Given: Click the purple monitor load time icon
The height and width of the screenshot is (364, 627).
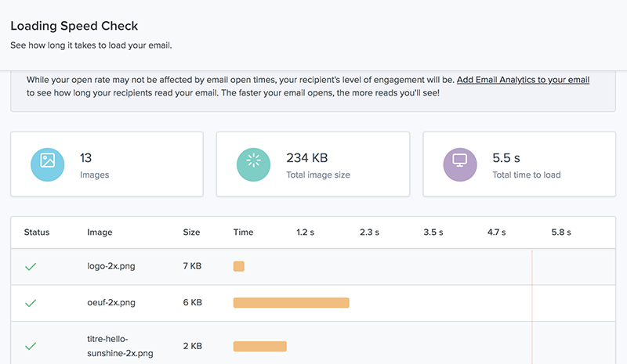Looking at the screenshot, I should pyautogui.click(x=460, y=164).
